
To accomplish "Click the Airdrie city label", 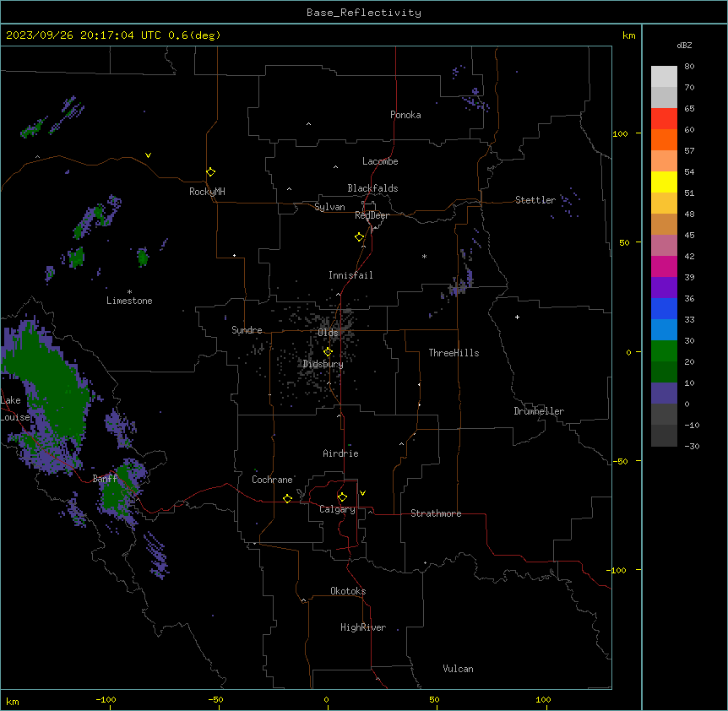I will coord(340,453).
